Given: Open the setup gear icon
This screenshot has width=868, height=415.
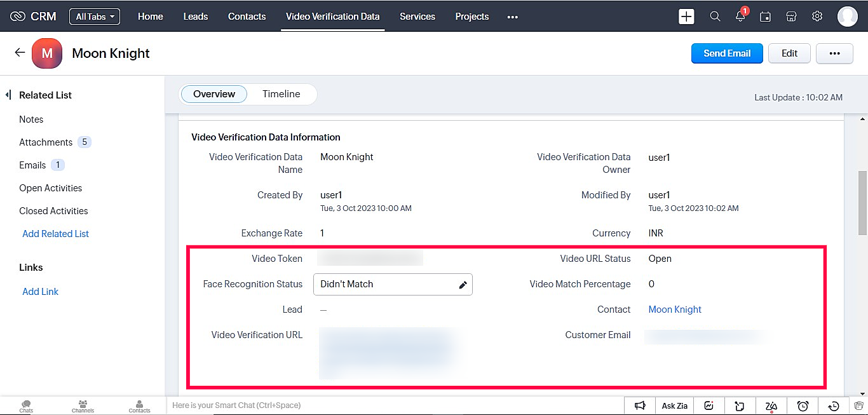Looking at the screenshot, I should click(x=817, y=17).
